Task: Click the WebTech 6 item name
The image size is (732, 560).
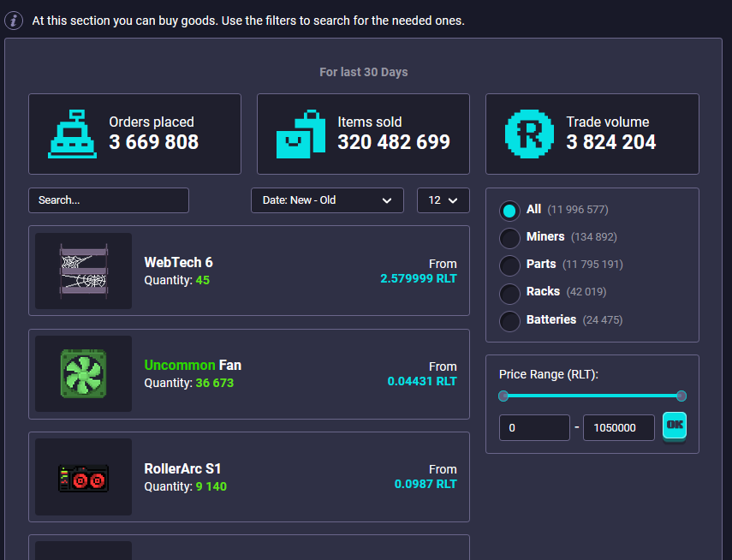Action: (178, 263)
